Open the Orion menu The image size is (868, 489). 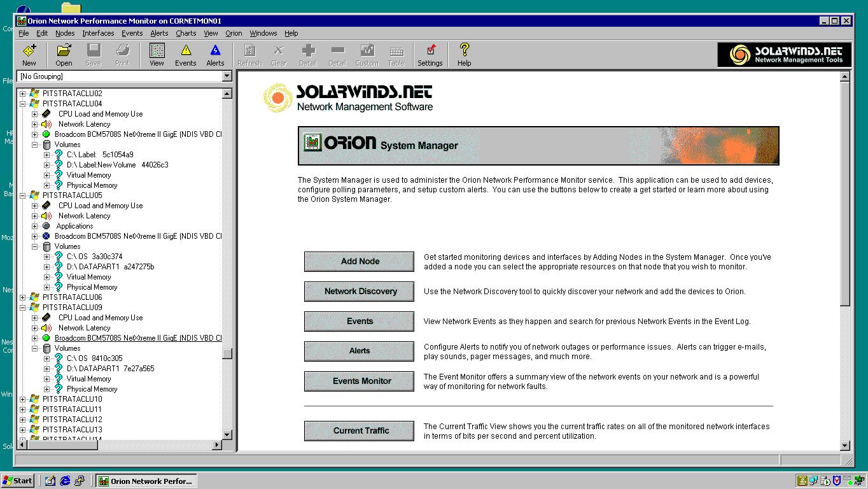[234, 33]
